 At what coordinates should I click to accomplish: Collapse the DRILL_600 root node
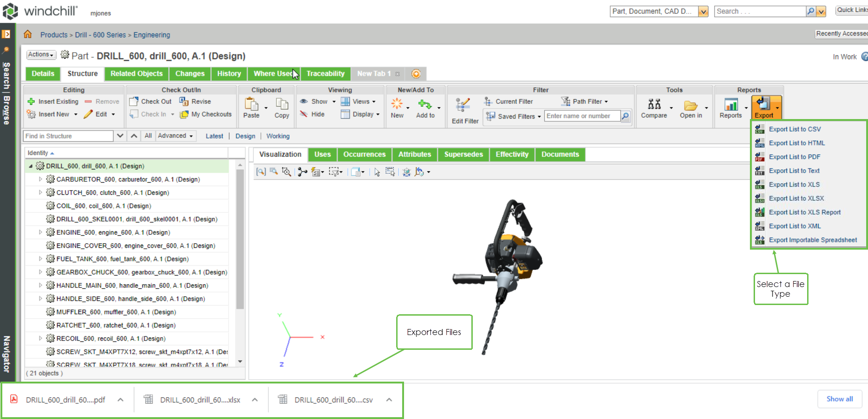(x=30, y=166)
